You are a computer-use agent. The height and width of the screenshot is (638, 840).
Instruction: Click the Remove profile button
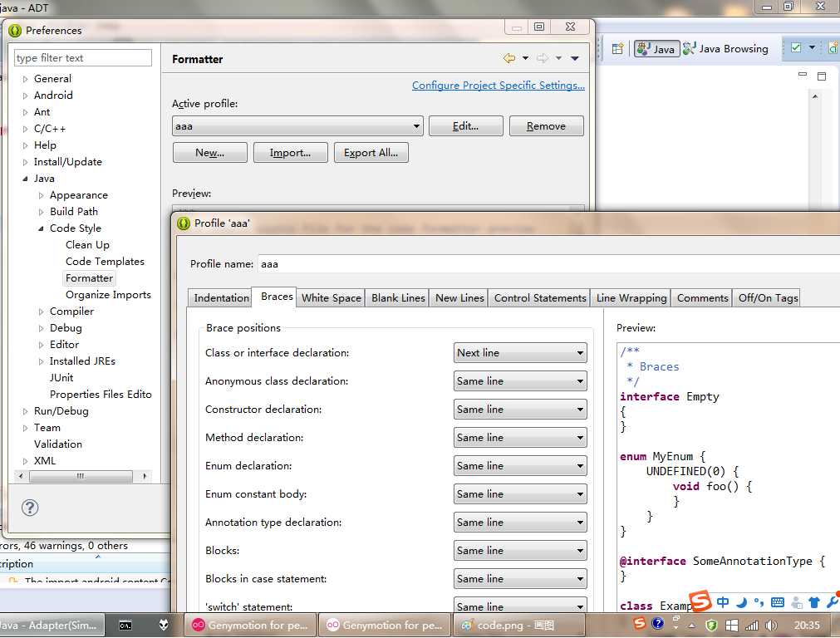click(x=546, y=126)
